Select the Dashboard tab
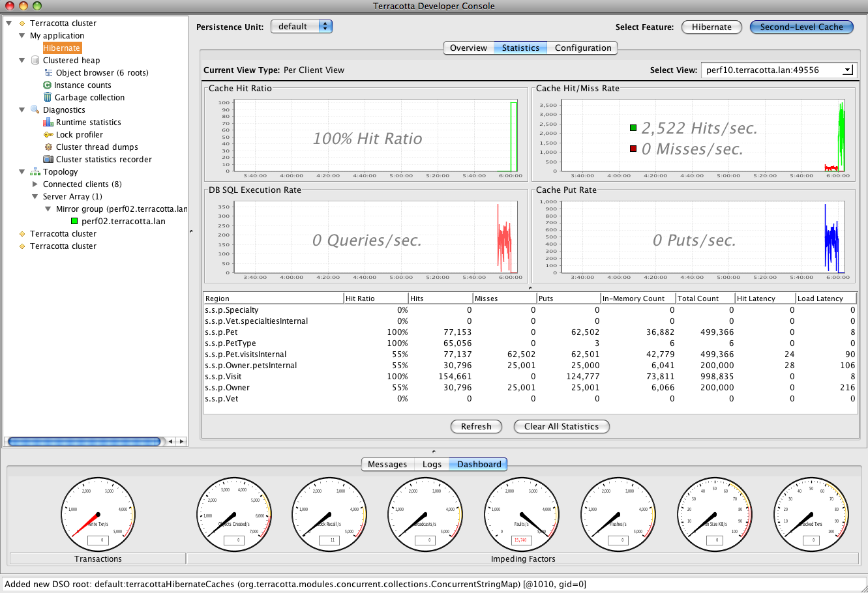The height and width of the screenshot is (593, 868). 479,464
